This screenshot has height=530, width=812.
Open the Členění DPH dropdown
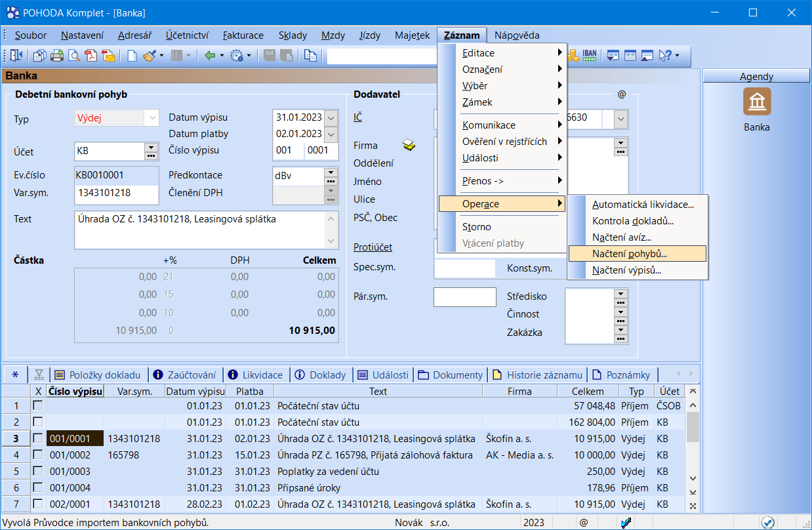(x=331, y=191)
